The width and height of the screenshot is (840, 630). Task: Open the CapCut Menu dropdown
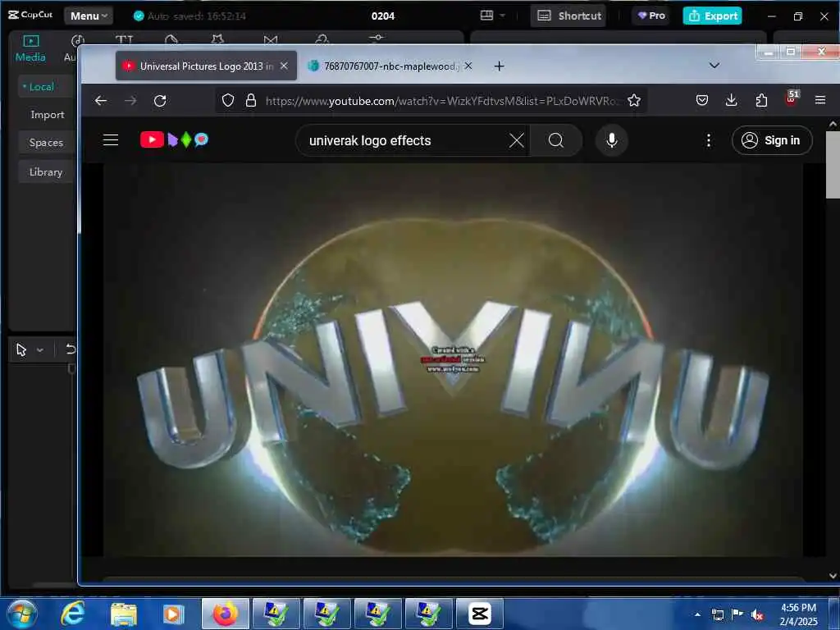tap(89, 16)
